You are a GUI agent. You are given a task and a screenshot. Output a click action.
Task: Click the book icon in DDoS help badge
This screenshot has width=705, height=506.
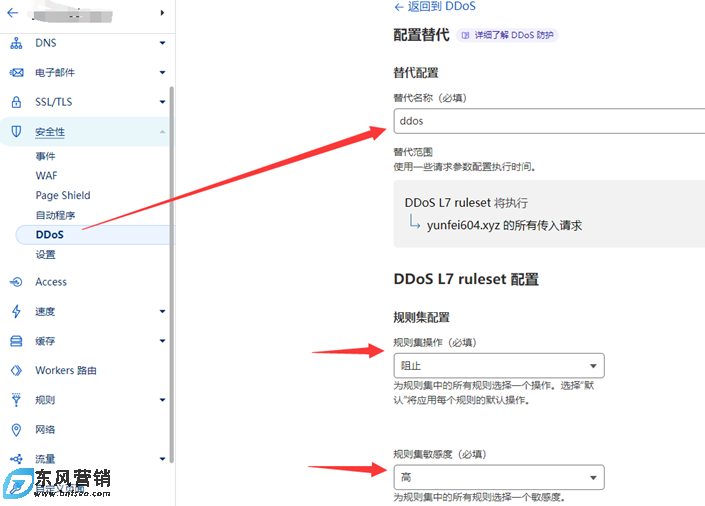pyautogui.click(x=465, y=35)
